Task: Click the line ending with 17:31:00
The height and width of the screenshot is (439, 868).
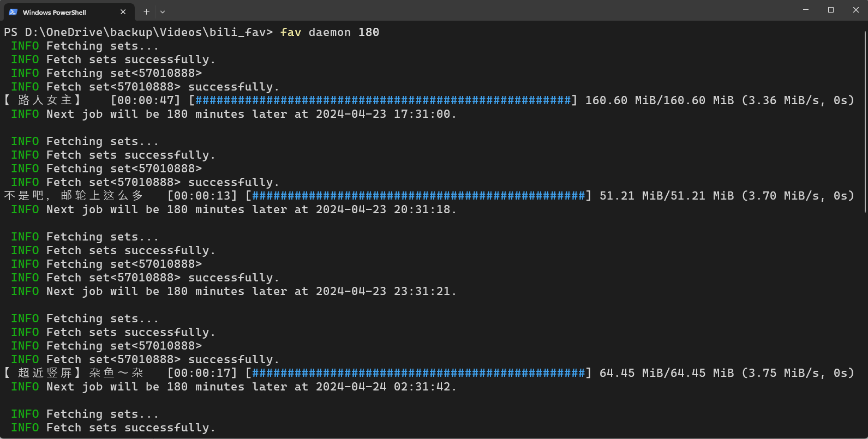Action: tap(234, 114)
